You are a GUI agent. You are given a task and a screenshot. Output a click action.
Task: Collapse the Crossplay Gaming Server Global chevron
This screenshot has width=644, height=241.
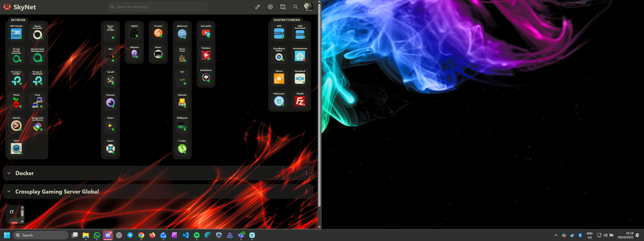click(x=9, y=192)
